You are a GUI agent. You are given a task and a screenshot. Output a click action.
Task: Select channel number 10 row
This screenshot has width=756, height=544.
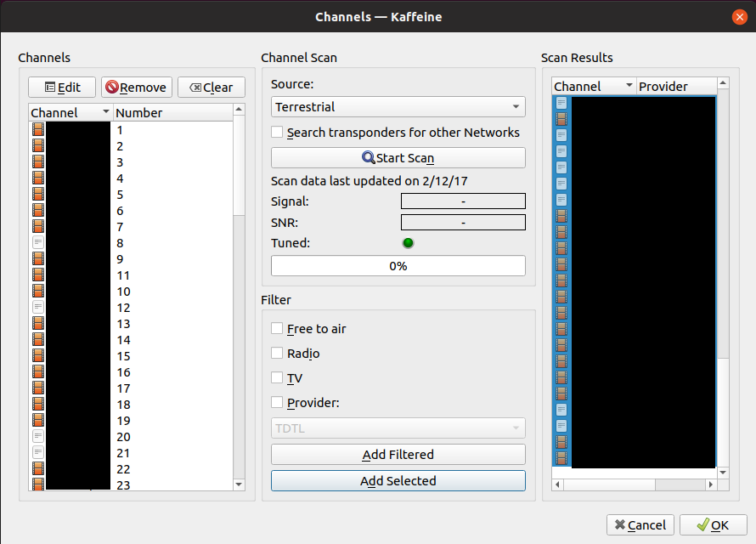(131, 291)
